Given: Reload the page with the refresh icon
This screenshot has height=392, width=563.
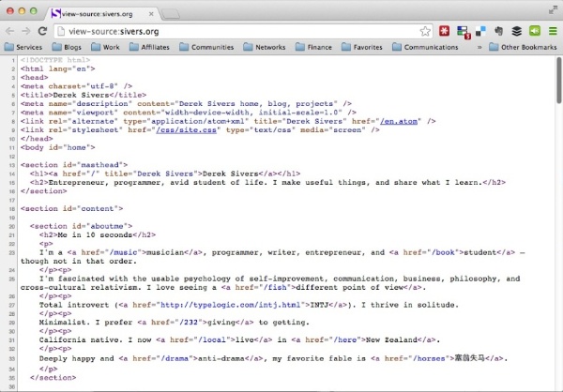Looking at the screenshot, I should [42, 31].
